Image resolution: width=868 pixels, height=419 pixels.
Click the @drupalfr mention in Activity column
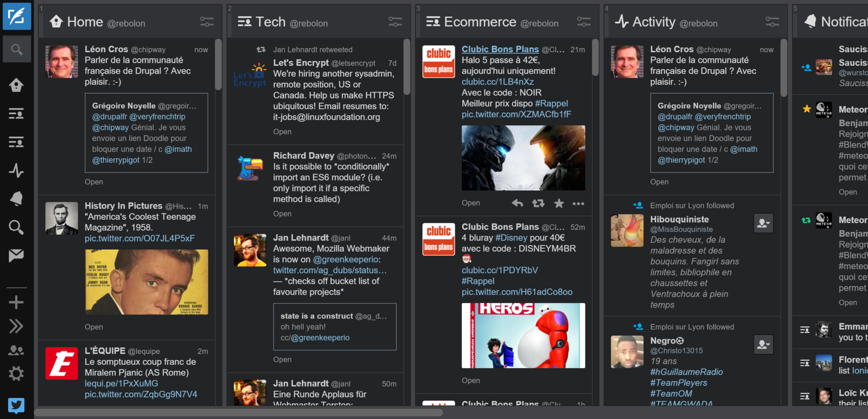pos(675,117)
